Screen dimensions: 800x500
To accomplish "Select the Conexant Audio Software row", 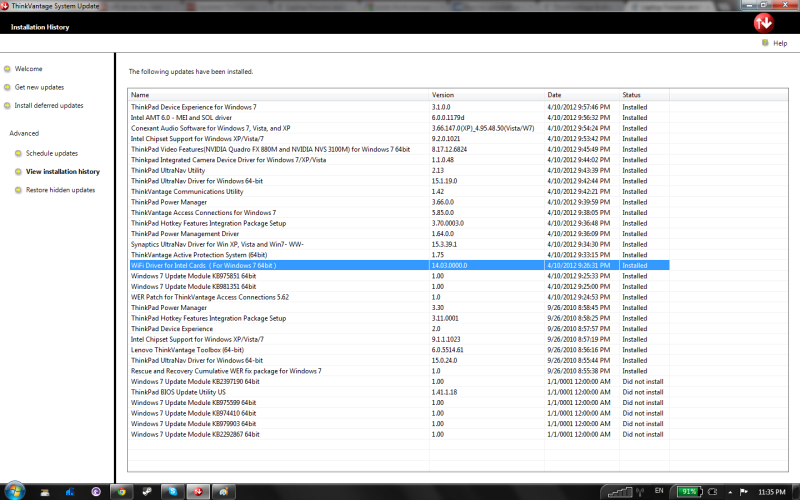I will point(399,128).
